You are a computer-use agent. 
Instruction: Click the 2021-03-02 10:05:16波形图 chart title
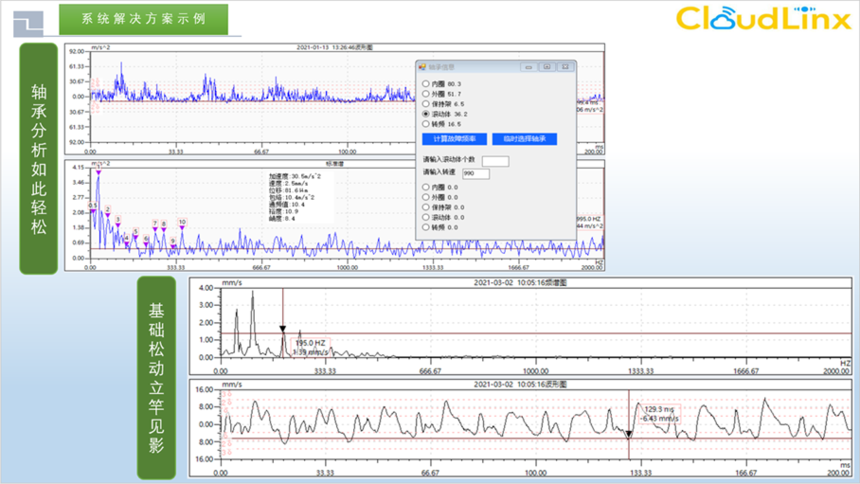click(x=520, y=384)
